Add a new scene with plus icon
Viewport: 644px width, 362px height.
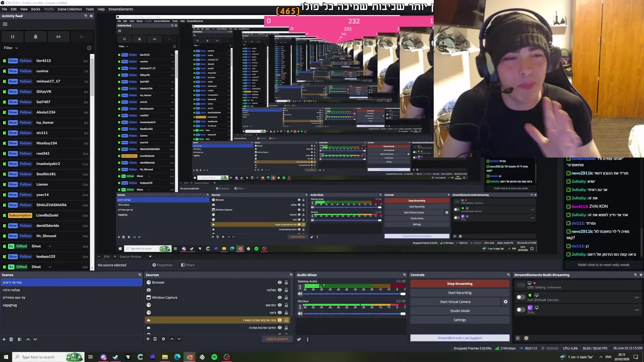[x=4, y=339]
